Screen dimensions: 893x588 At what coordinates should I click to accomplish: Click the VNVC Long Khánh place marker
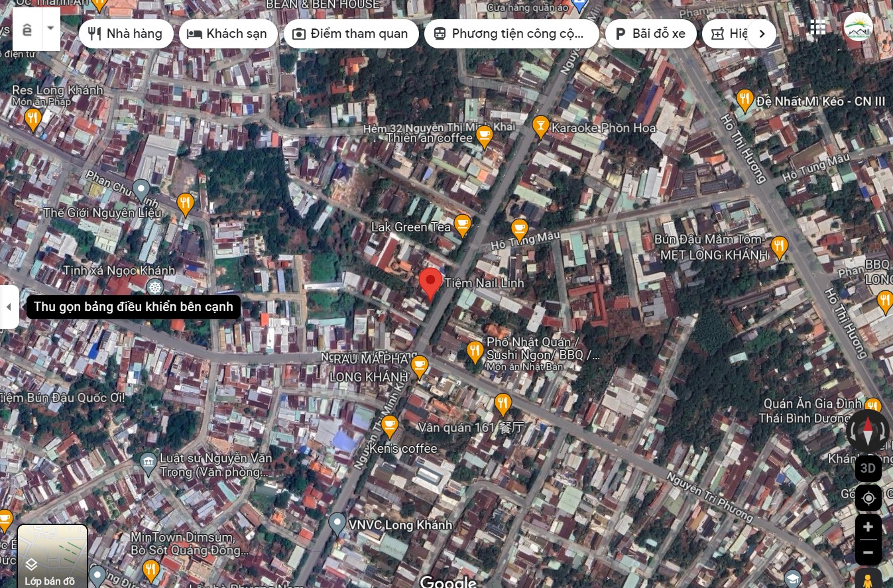337,524
